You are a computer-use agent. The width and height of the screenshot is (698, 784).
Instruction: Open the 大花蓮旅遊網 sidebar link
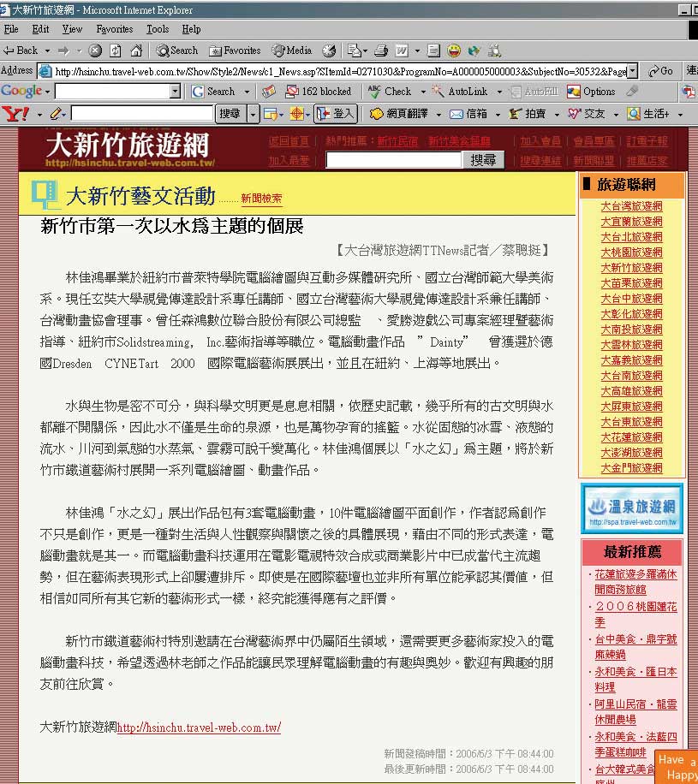coord(631,437)
